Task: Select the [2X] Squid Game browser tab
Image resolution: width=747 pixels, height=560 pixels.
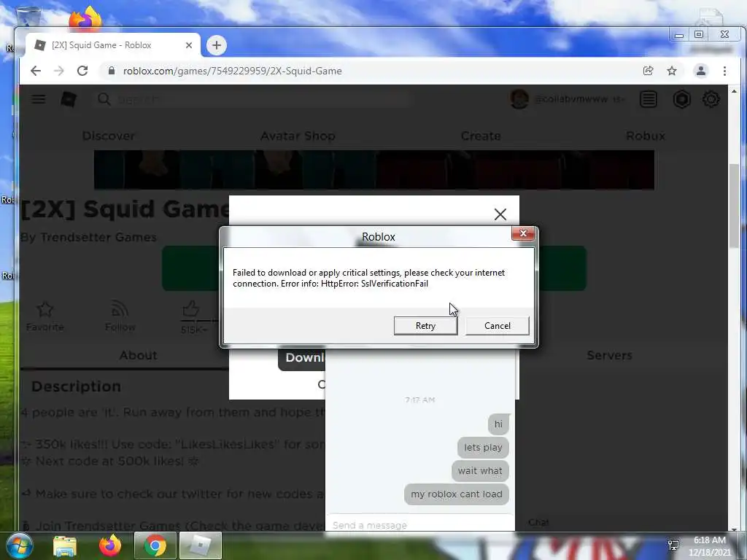Action: click(x=112, y=45)
